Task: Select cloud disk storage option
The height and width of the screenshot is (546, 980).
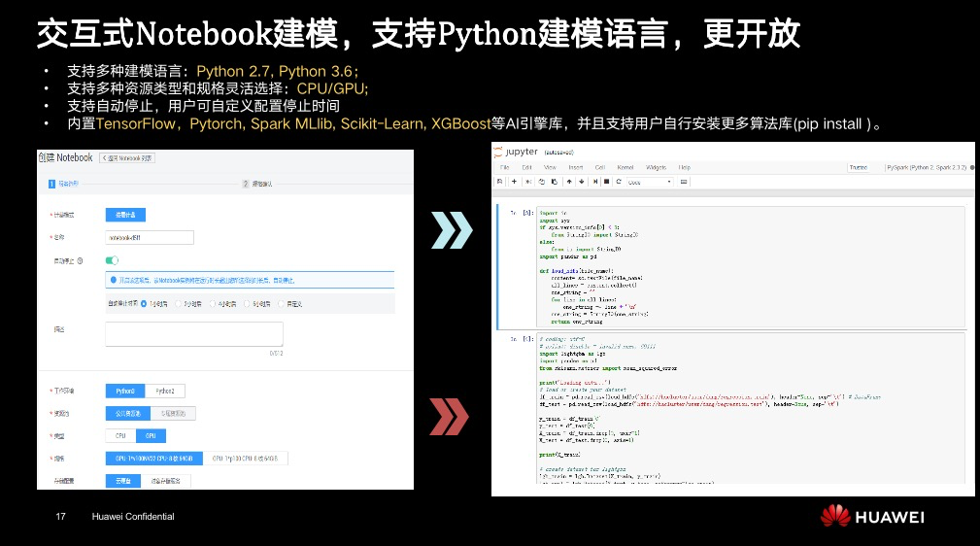Action: pyautogui.click(x=123, y=481)
